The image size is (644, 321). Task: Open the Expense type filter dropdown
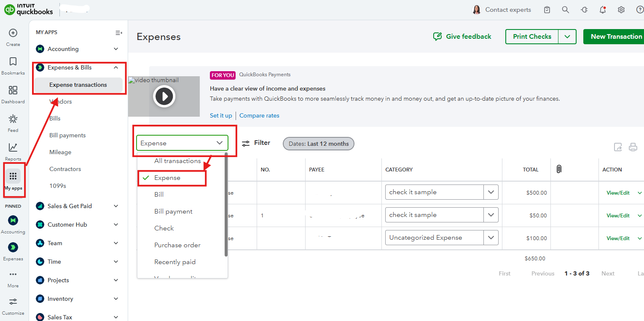pyautogui.click(x=182, y=143)
